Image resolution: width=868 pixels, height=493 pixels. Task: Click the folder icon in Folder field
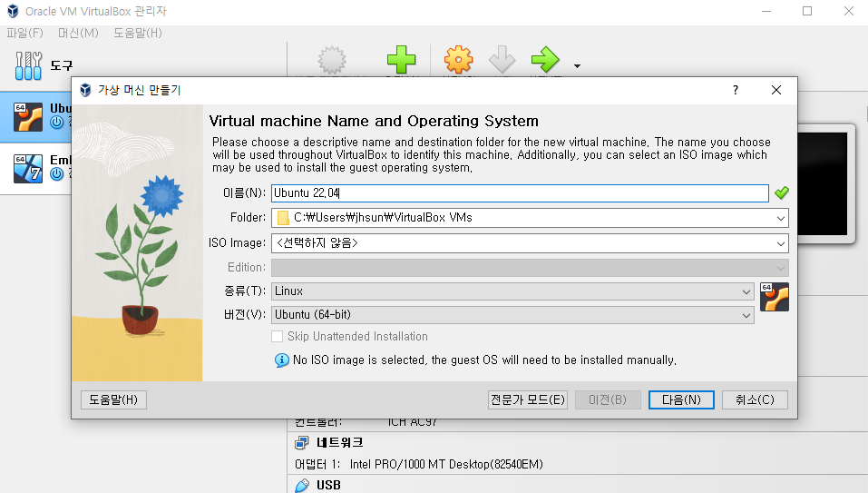(283, 218)
